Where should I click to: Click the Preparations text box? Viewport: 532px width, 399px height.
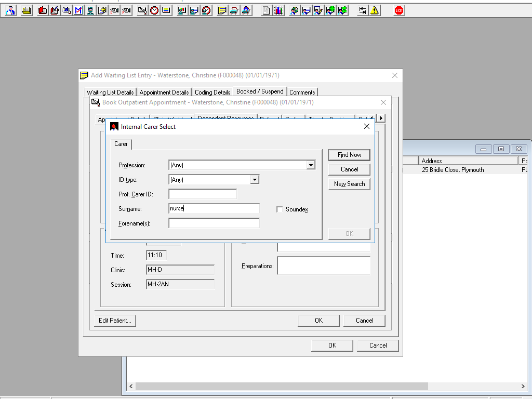(324, 265)
